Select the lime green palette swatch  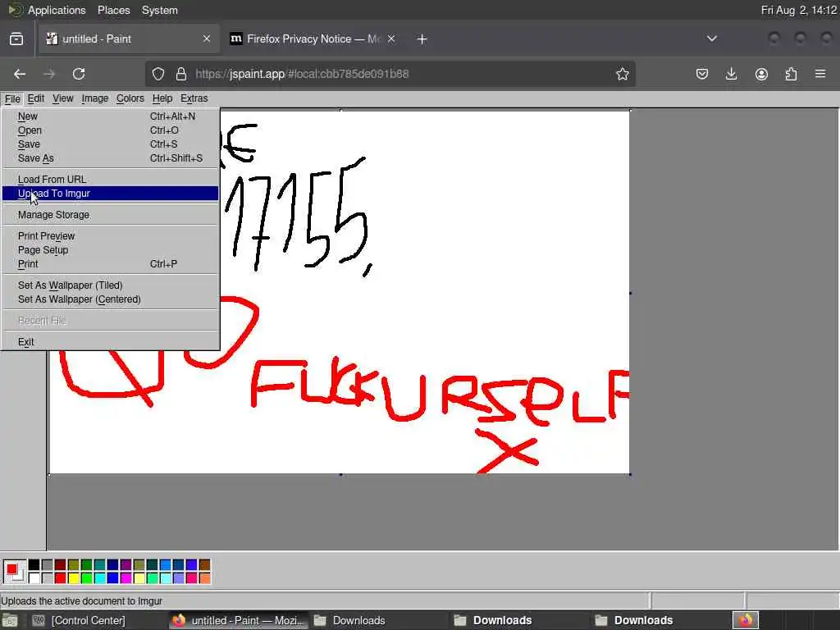[86, 578]
